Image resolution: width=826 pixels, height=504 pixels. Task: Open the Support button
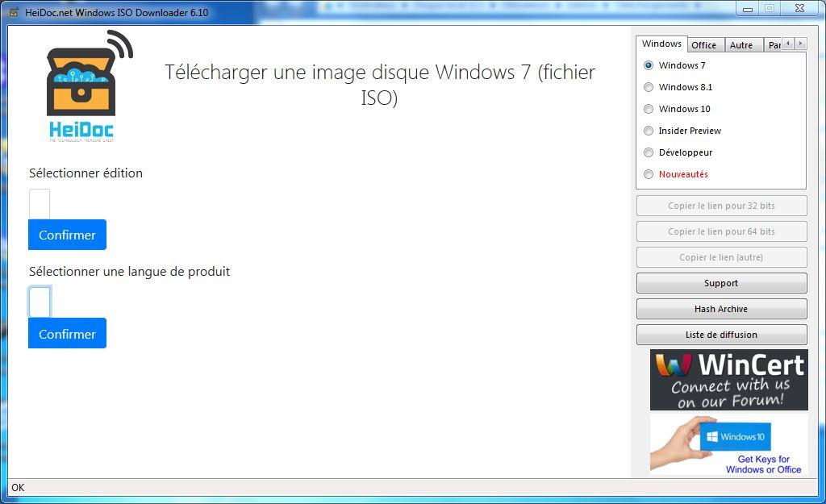pyautogui.click(x=722, y=283)
